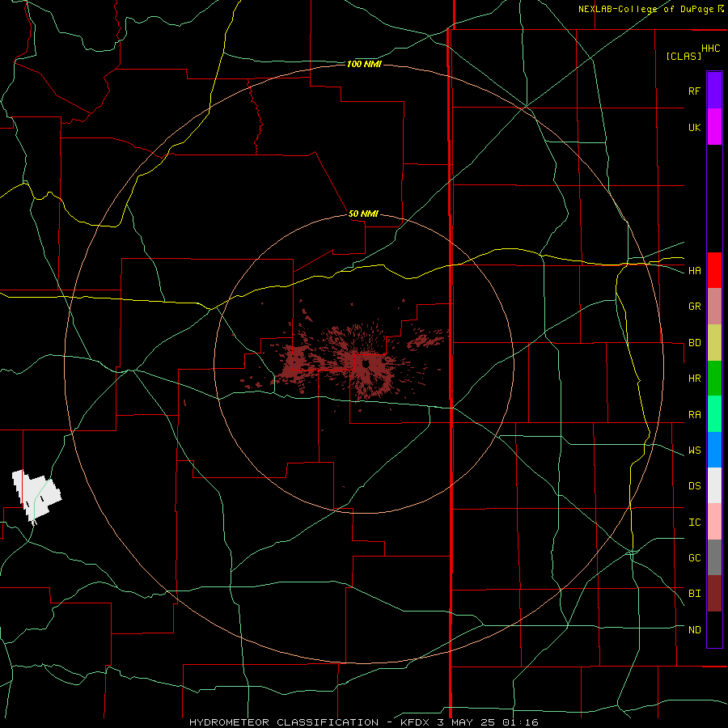Click the RF purple legend swatch

click(x=714, y=91)
